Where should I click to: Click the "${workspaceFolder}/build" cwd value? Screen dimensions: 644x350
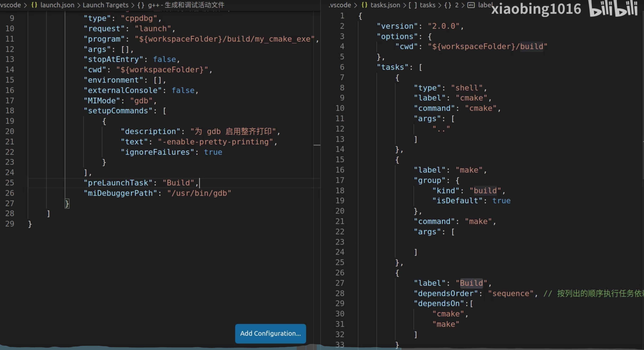coord(487,47)
